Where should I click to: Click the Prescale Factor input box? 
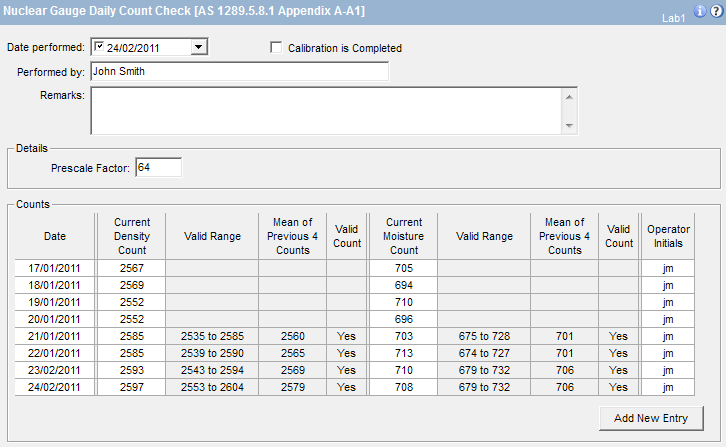pyautogui.click(x=158, y=167)
